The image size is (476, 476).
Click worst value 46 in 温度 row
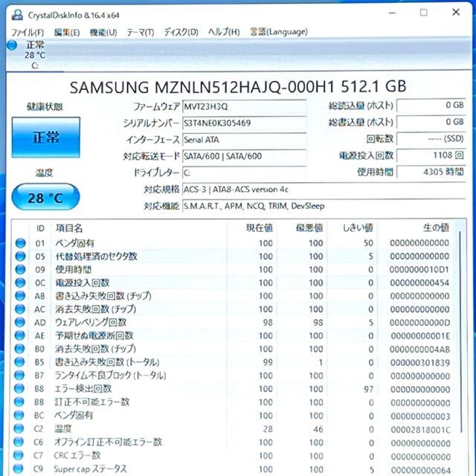(x=318, y=429)
